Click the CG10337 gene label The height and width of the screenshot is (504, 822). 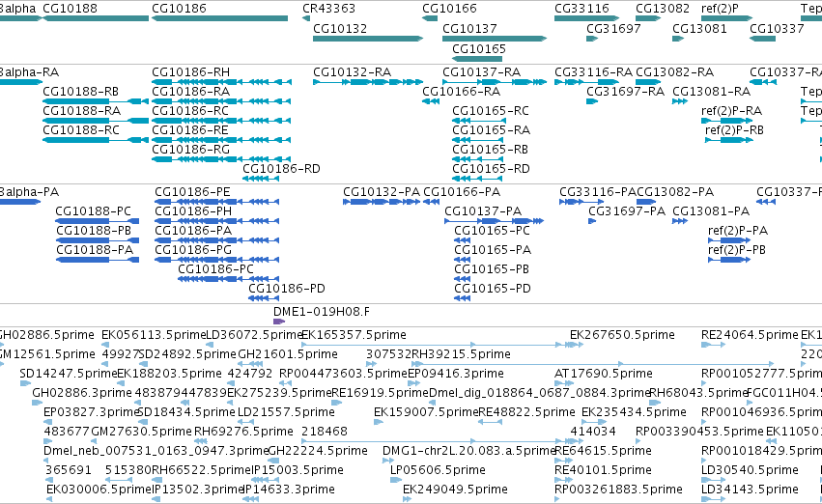pyautogui.click(x=777, y=28)
